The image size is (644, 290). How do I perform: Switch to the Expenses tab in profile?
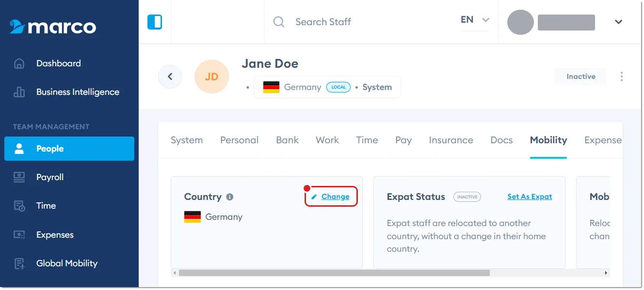pos(603,140)
